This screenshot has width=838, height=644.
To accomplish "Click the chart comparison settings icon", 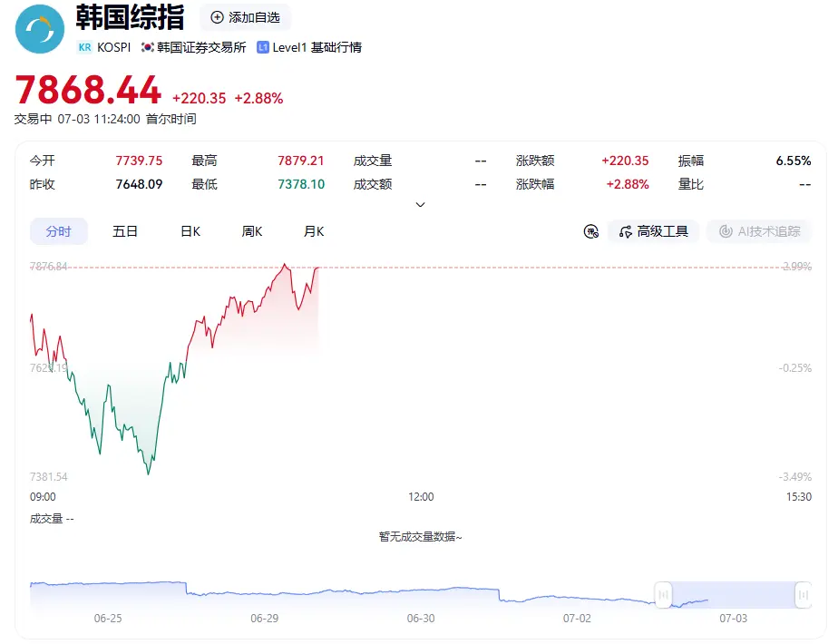I will (591, 231).
